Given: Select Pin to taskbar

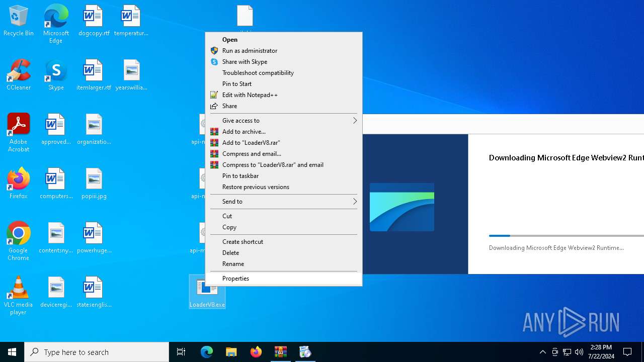Looking at the screenshot, I should click(284, 176).
